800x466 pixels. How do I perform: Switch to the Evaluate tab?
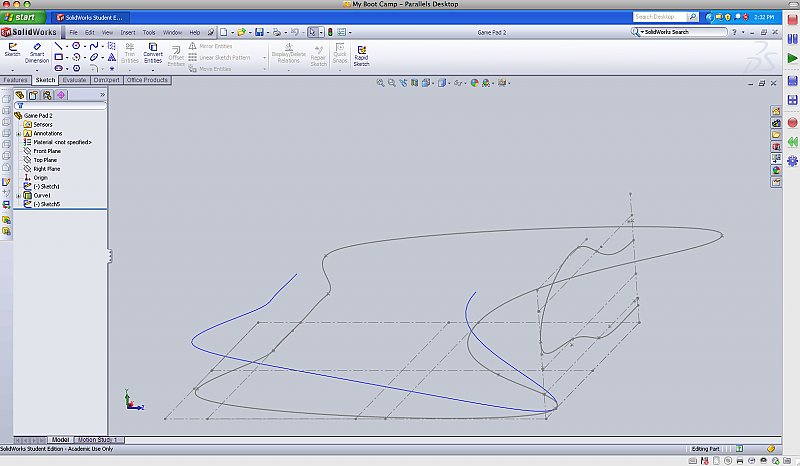74,79
